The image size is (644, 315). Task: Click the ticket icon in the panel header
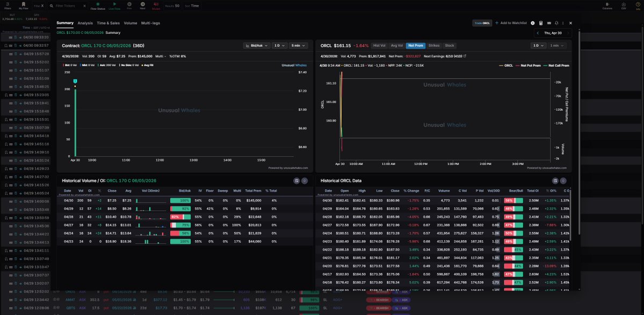(x=549, y=23)
